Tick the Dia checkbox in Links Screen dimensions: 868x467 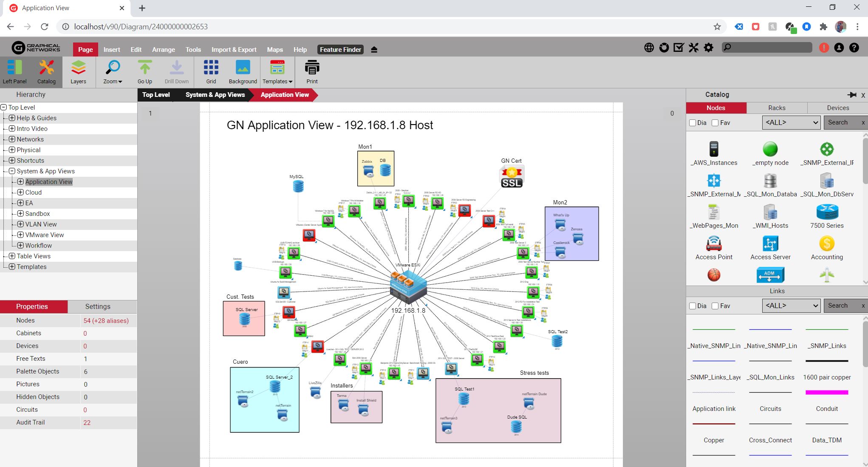(693, 306)
